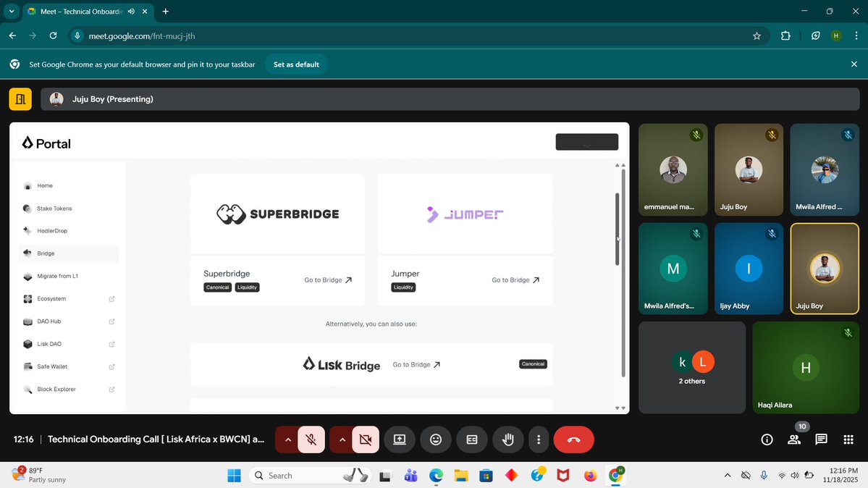868x488 pixels.
Task: Click the dark button in Portal header
Action: coord(587,142)
